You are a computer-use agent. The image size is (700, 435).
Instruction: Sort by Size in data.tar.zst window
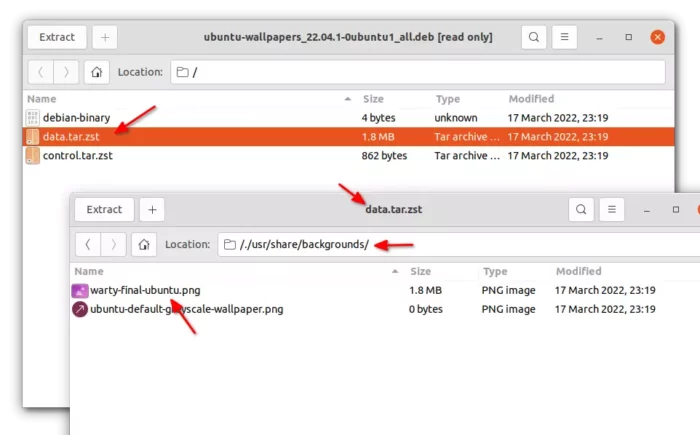421,271
